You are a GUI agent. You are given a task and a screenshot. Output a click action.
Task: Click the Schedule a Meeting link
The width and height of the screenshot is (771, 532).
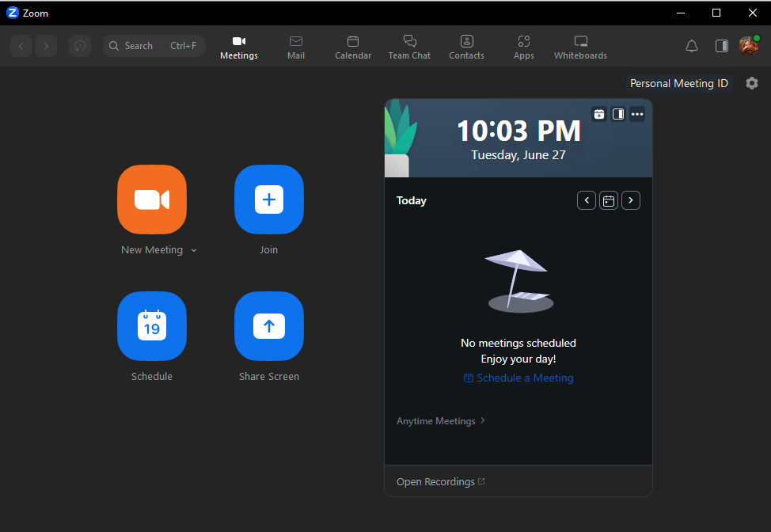[518, 378]
